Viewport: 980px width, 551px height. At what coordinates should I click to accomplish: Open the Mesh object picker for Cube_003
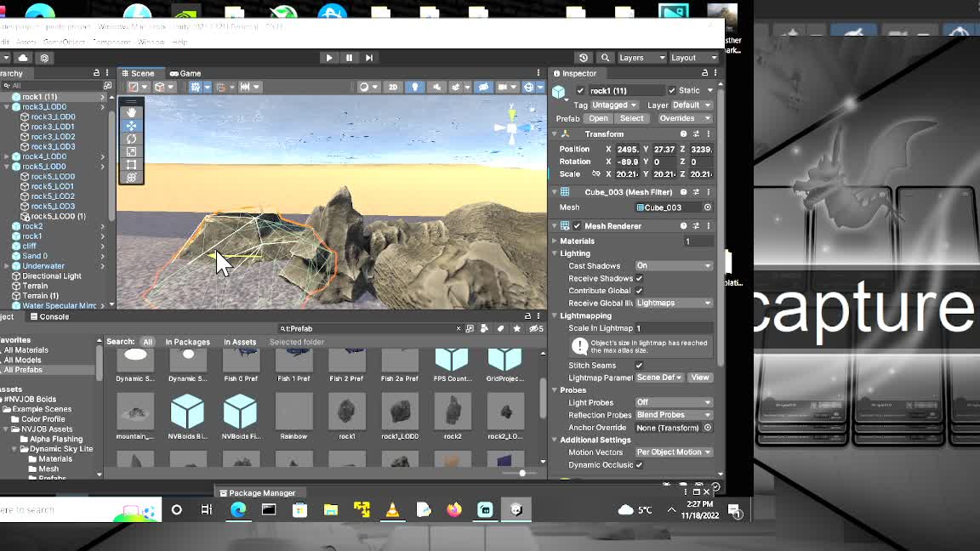pos(708,207)
